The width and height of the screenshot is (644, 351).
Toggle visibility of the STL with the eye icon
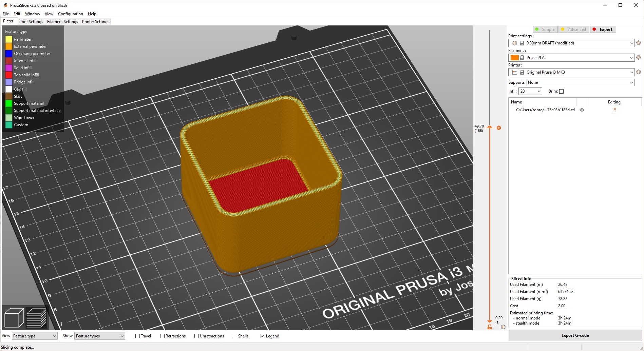[582, 110]
